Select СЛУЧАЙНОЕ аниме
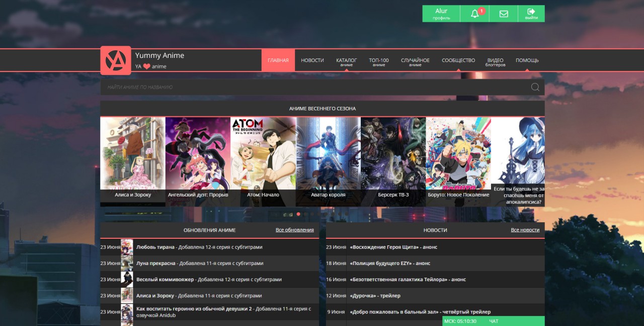 (416, 60)
